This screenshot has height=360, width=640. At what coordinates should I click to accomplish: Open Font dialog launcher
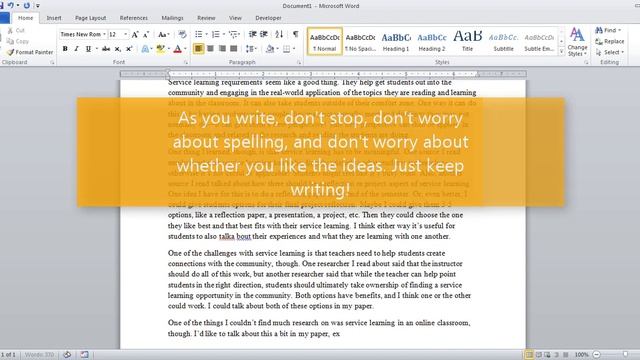point(186,62)
